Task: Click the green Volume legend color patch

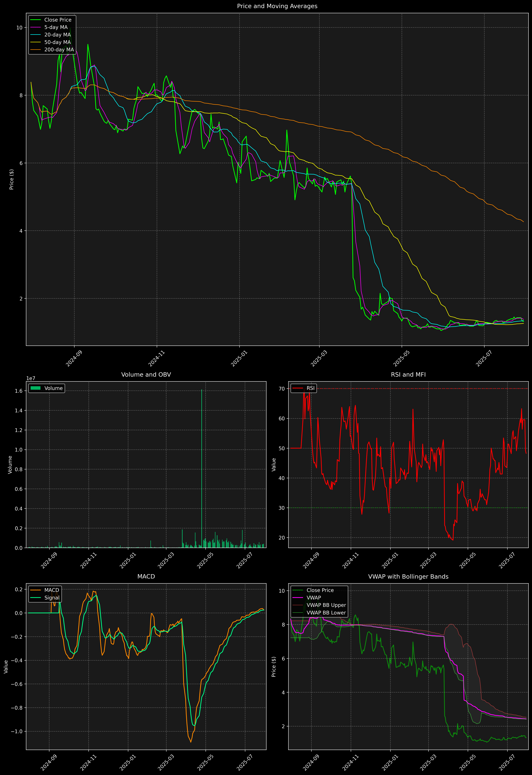Action: pyautogui.click(x=36, y=388)
